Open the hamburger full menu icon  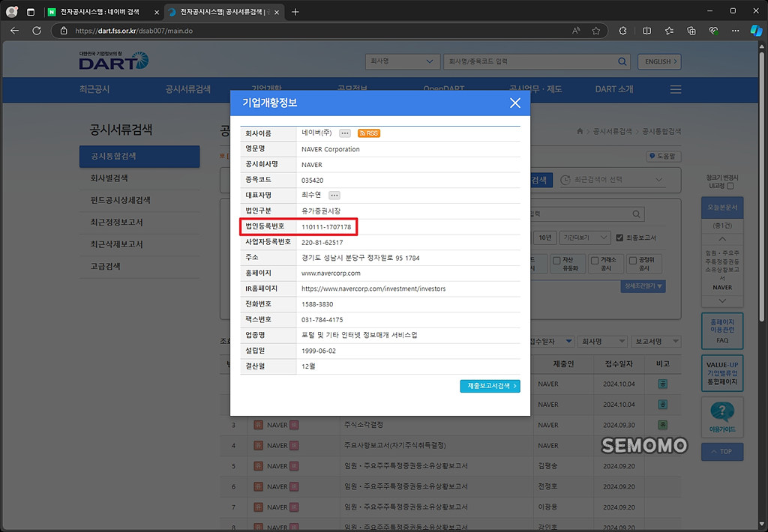[676, 90]
